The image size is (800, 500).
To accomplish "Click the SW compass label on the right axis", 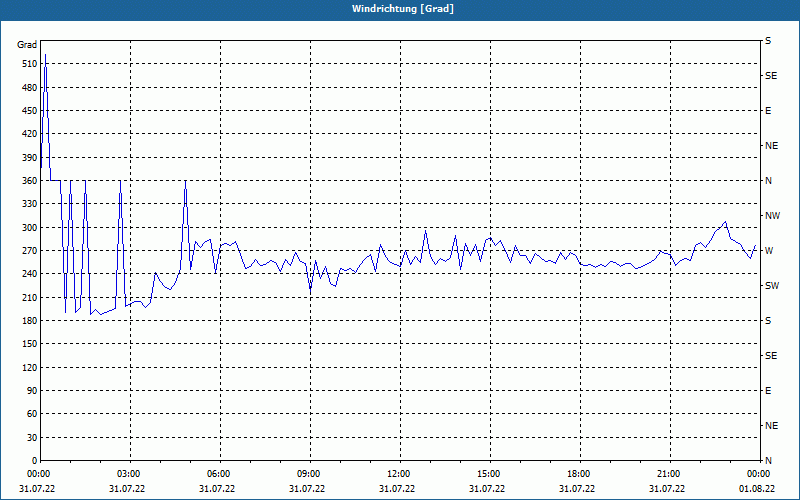I will coord(772,286).
